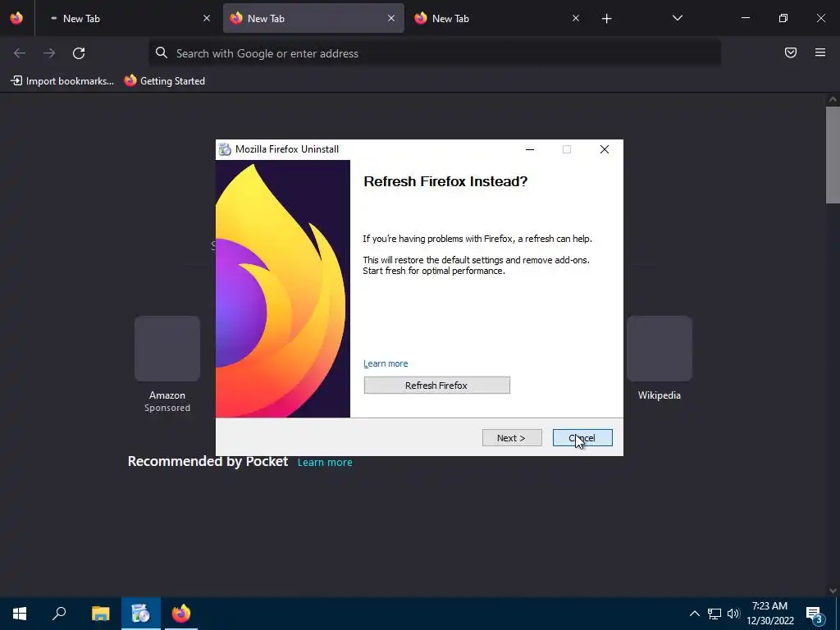Open the Learn more link in uninstall dialog
840x630 pixels.
point(386,363)
